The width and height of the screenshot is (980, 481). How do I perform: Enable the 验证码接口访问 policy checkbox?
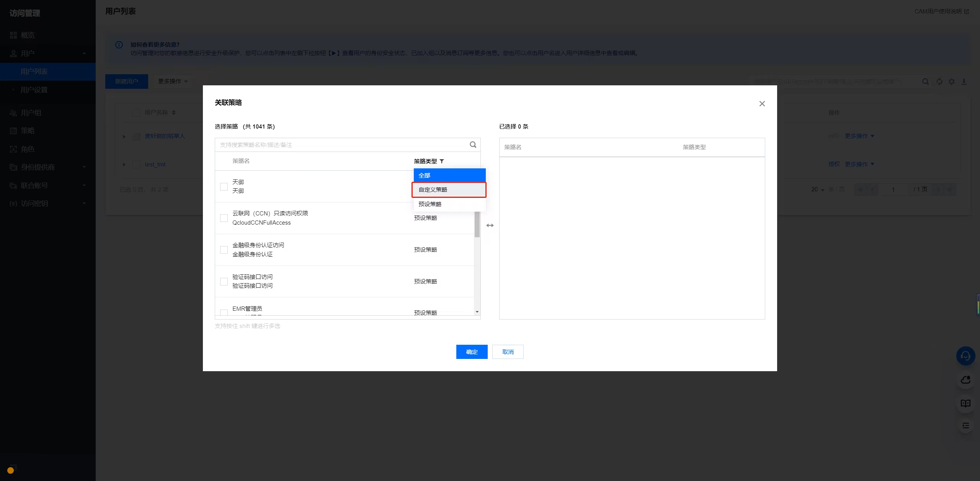[x=224, y=282]
